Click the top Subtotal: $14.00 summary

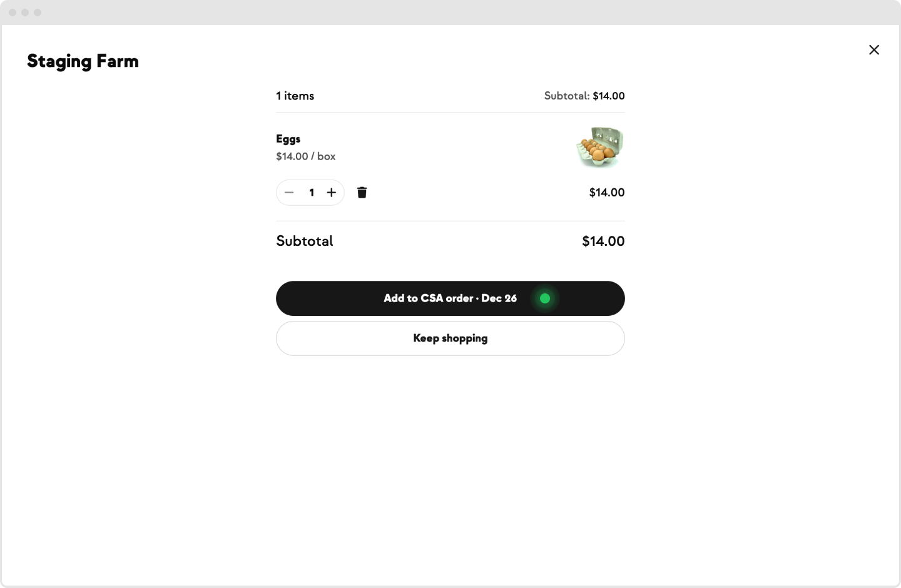coord(584,96)
